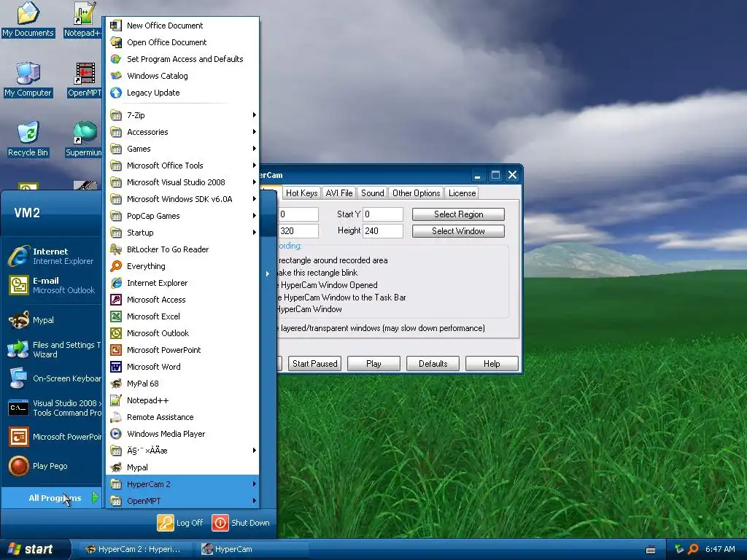Switch to Other Options tab in HyperCam
The width and height of the screenshot is (747, 560).
pyautogui.click(x=417, y=192)
